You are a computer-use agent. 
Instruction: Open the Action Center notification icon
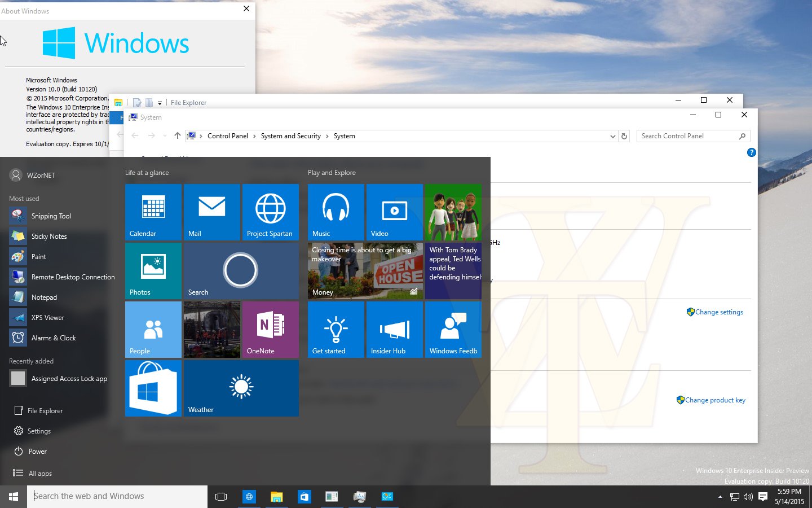(763, 497)
